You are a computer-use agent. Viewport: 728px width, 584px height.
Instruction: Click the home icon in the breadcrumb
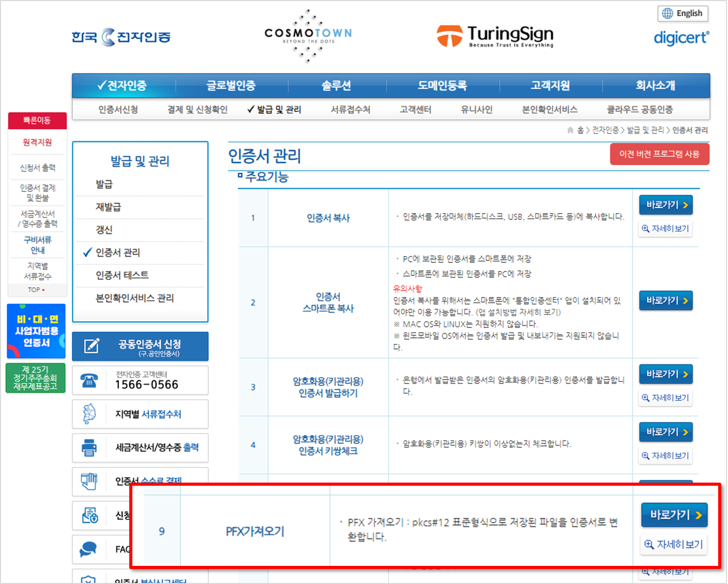click(x=570, y=130)
